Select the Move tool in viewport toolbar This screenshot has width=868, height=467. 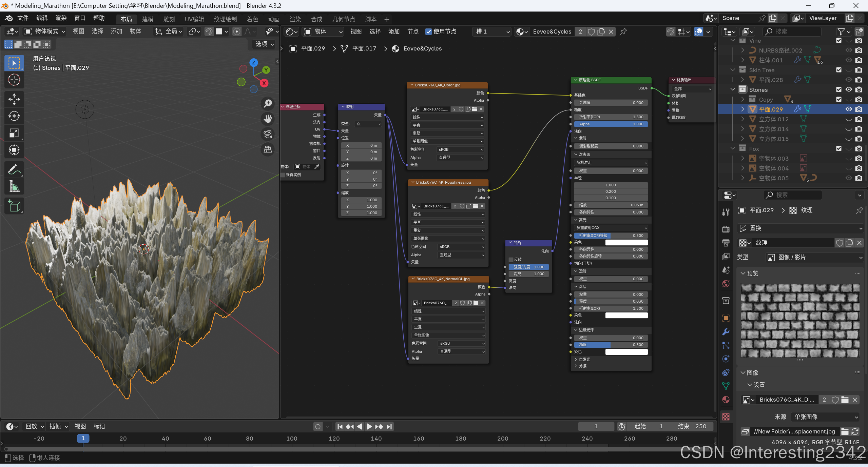click(14, 99)
